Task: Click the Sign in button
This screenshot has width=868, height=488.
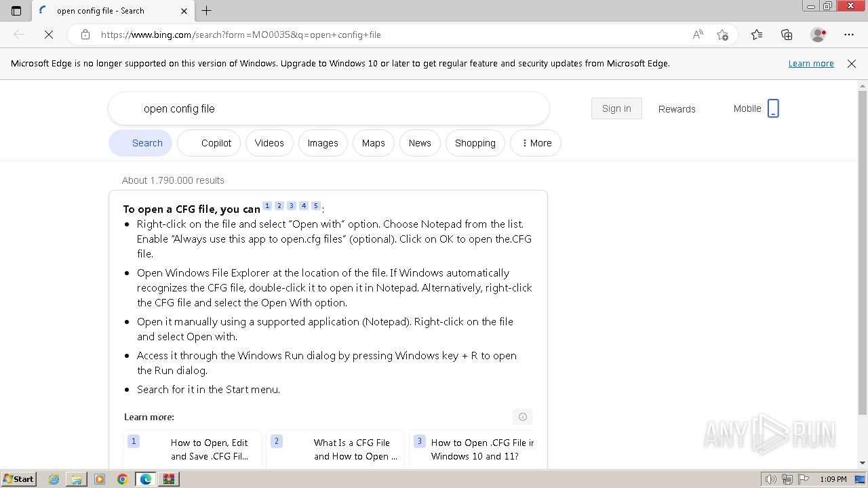Action: click(616, 108)
